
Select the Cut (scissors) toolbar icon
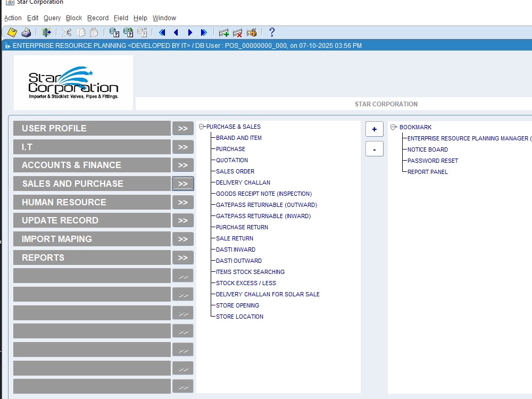tap(66, 32)
